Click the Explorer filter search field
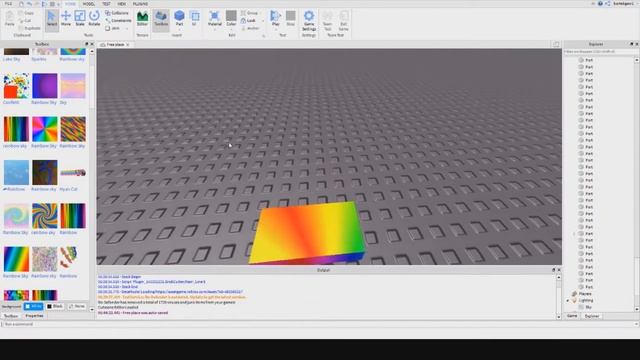Screen dimensions: 640x360 click(599, 52)
